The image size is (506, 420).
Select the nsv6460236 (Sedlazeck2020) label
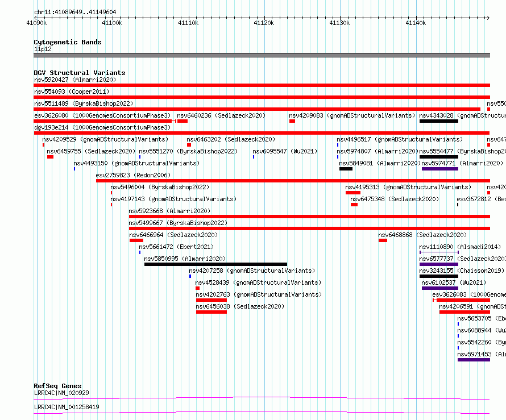221,115
